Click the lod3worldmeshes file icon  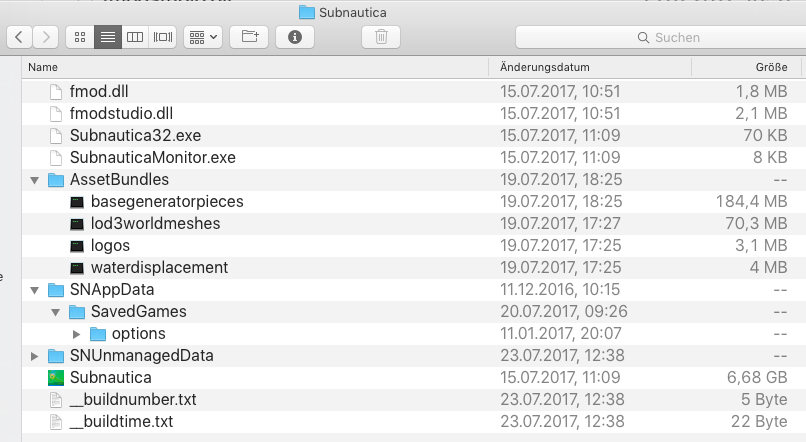point(77,224)
